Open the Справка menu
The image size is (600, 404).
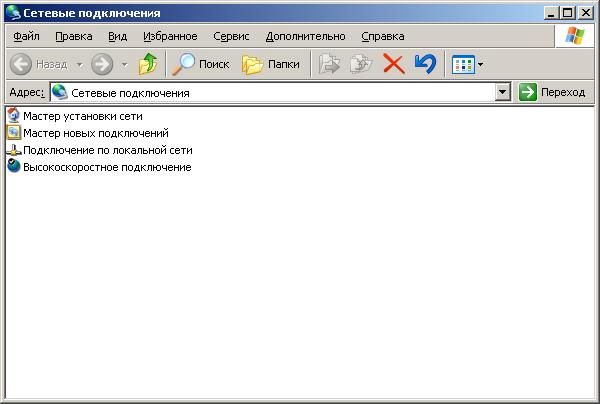pyautogui.click(x=383, y=36)
